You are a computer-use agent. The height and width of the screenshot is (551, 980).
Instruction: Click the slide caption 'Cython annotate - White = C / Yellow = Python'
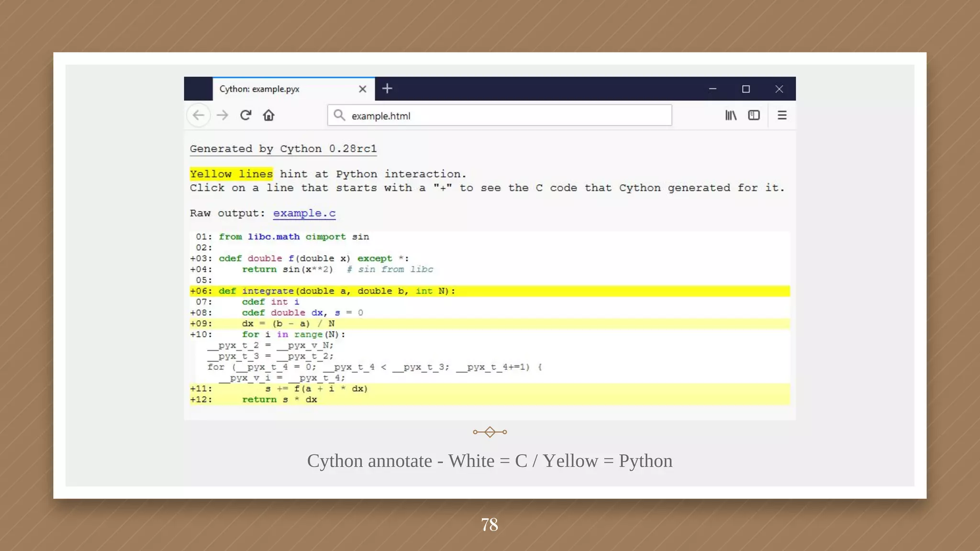point(490,461)
